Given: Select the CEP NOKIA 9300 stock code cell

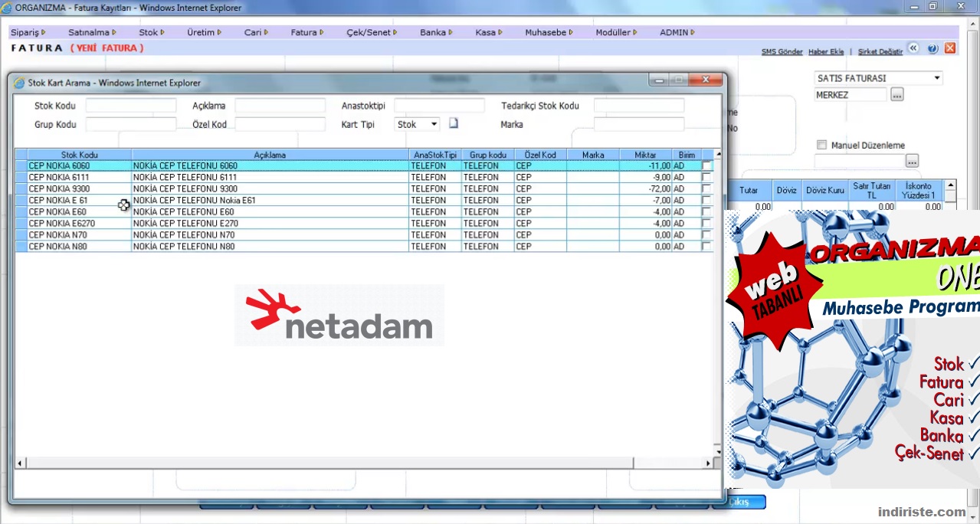Looking at the screenshot, I should pos(79,188).
